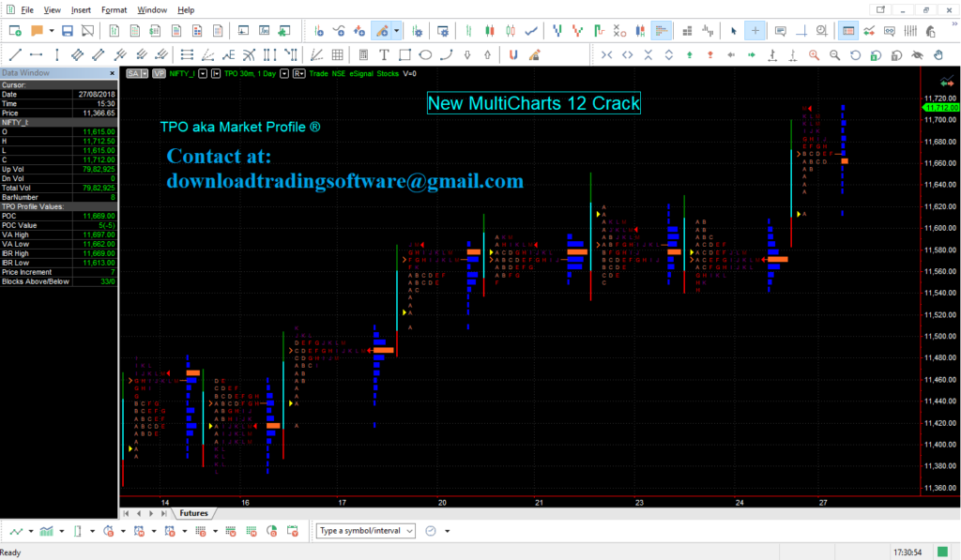This screenshot has height=560, width=961.
Task: Click the zoom in magnifier icon
Action: (812, 54)
